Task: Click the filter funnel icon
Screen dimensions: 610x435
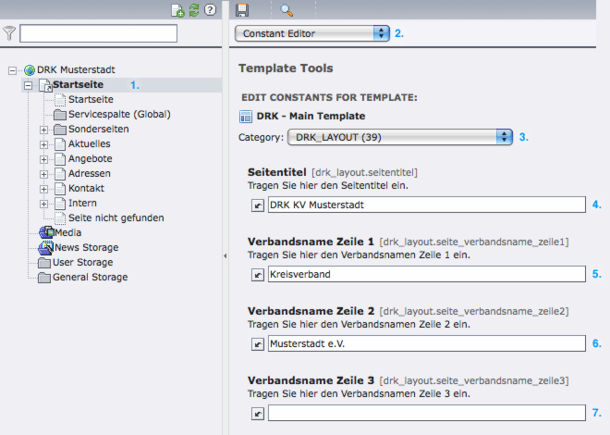Action: [x=9, y=33]
